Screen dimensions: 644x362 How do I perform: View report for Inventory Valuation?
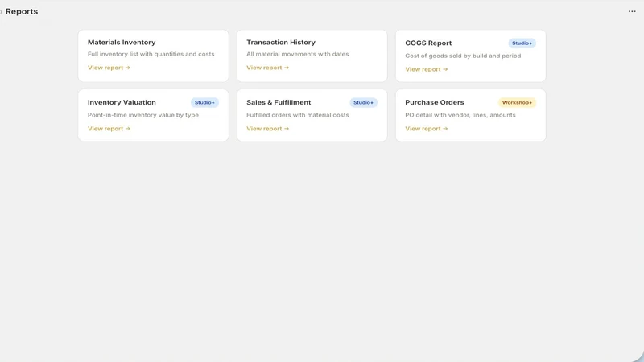click(x=109, y=129)
